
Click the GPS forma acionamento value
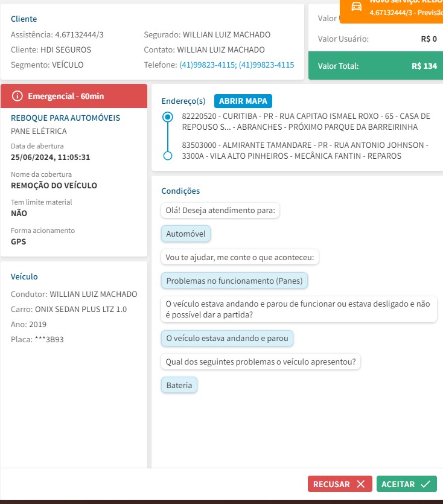[x=18, y=241]
